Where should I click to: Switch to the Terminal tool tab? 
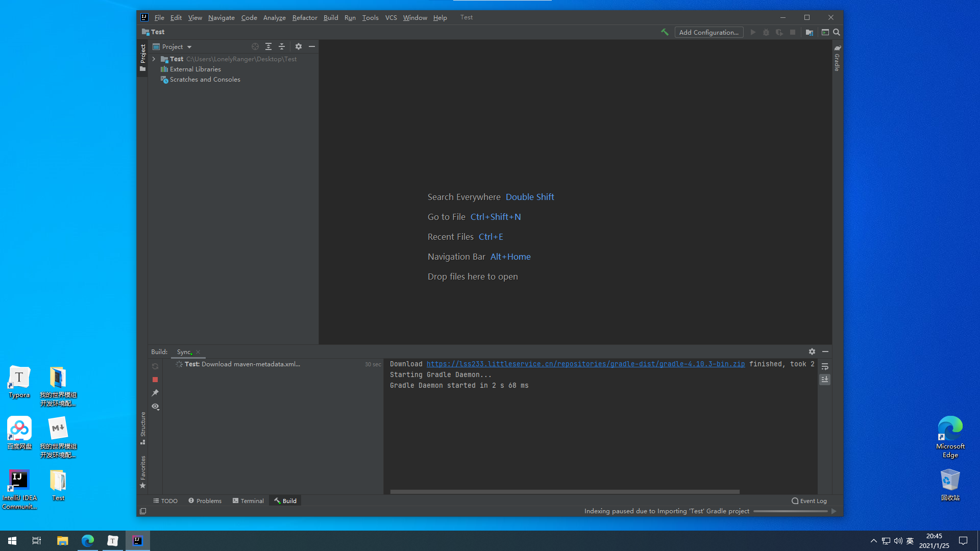point(249,501)
